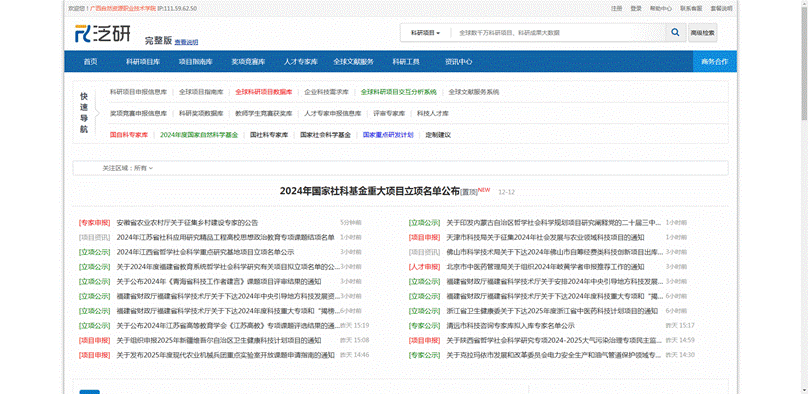Open the 人才专家库 nav tab

pos(300,62)
